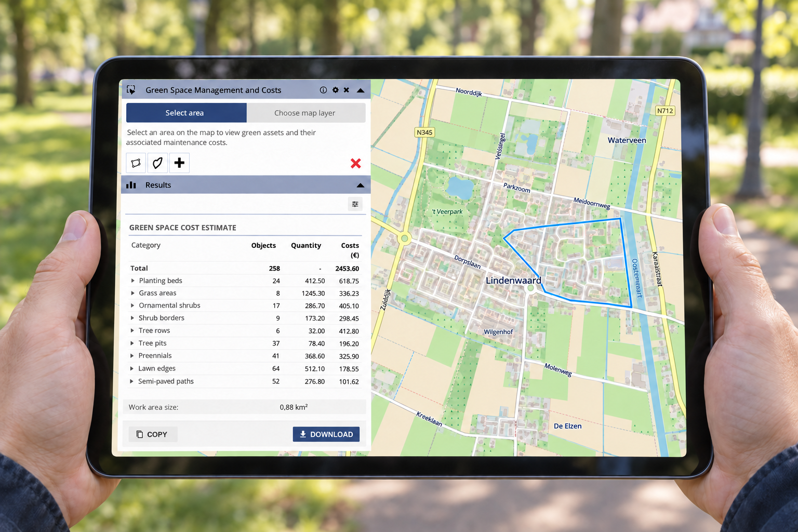
Task: Open the info icon in panel header
Action: pos(323,90)
